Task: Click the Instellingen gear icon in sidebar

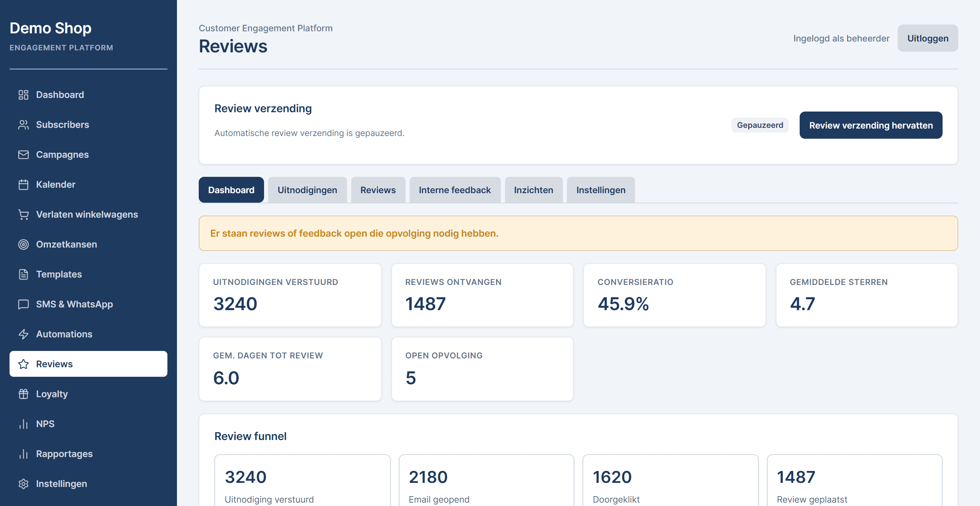Action: pyautogui.click(x=23, y=484)
